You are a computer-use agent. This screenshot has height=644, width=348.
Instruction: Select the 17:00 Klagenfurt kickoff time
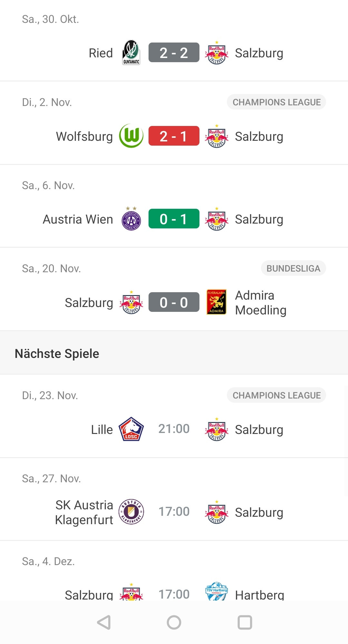point(174,512)
